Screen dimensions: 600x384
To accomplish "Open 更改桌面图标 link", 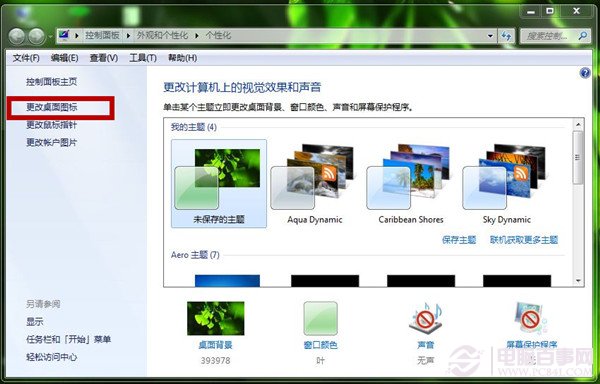I will pyautogui.click(x=52, y=107).
